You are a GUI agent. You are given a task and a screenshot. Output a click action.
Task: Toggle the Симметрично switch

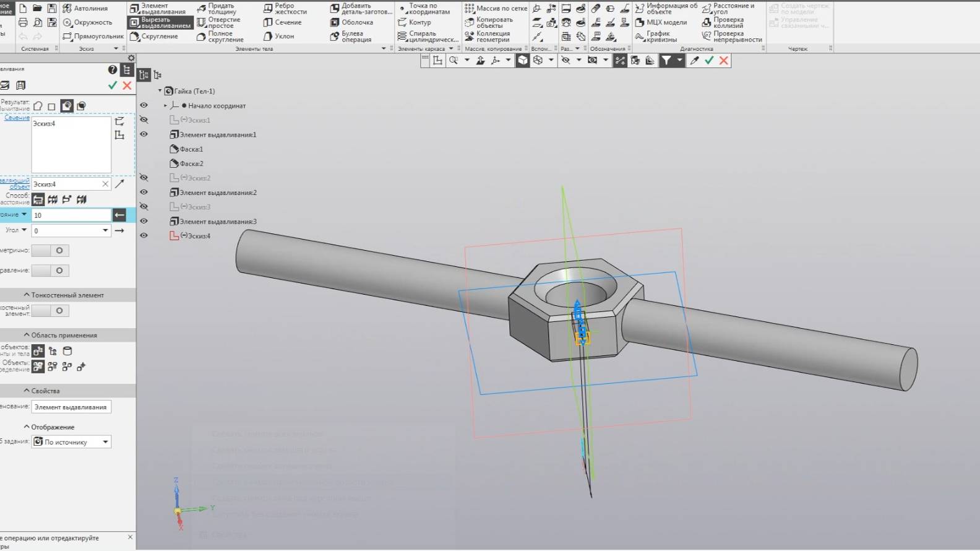click(x=50, y=251)
